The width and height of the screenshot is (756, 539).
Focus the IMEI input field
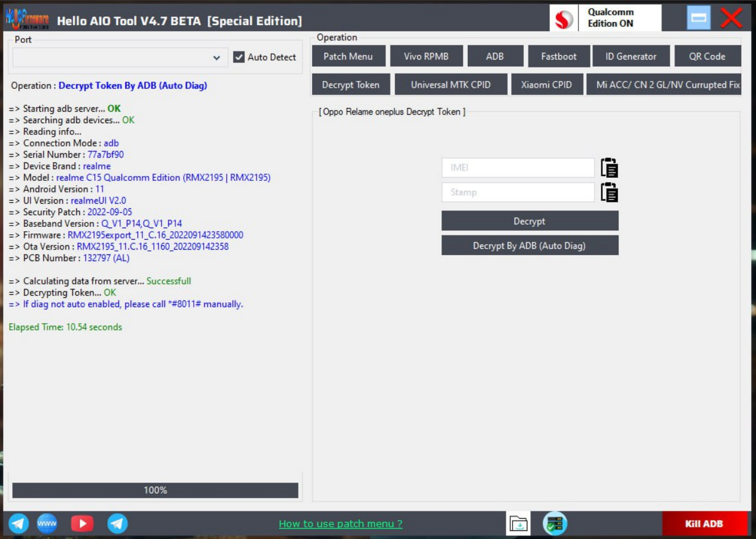click(518, 167)
